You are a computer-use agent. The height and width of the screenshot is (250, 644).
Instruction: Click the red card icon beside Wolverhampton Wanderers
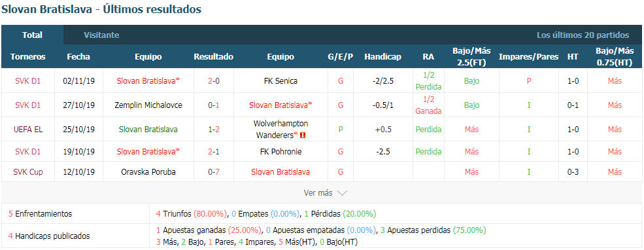302,135
